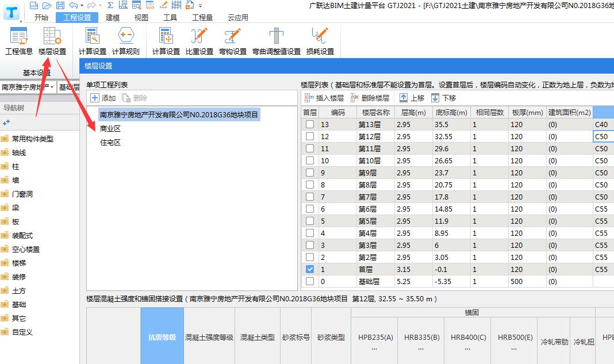Click the glasses view icon in quick toolbar
614x364 pixels.
(150, 5)
